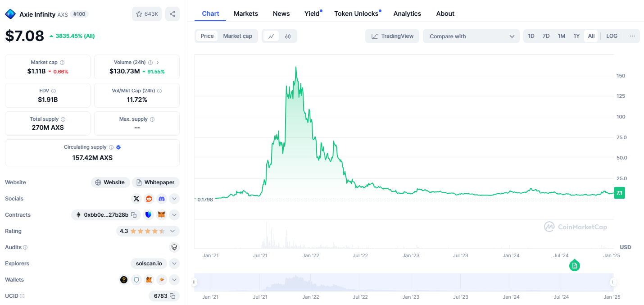Set chart range to 1M

point(562,36)
